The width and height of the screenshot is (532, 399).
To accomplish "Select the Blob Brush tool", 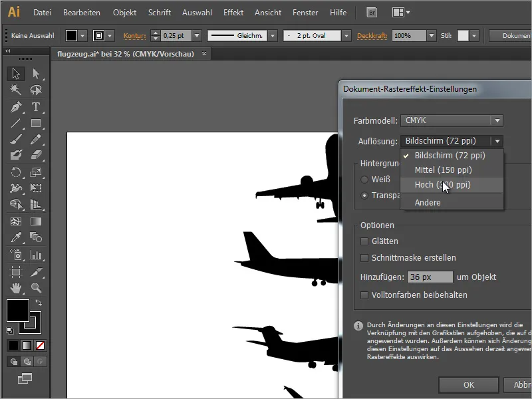I will [x=15, y=155].
